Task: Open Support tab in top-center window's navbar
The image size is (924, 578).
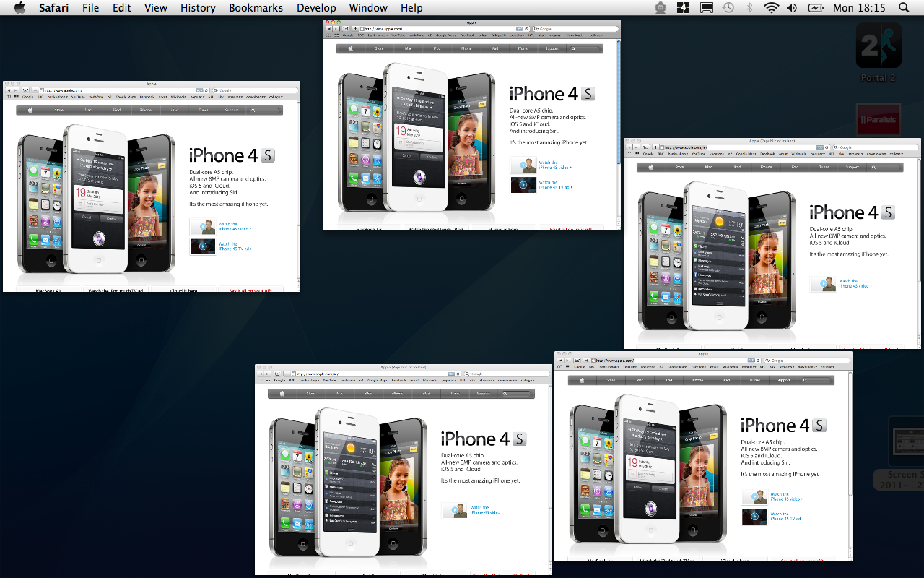Action: pyautogui.click(x=552, y=48)
